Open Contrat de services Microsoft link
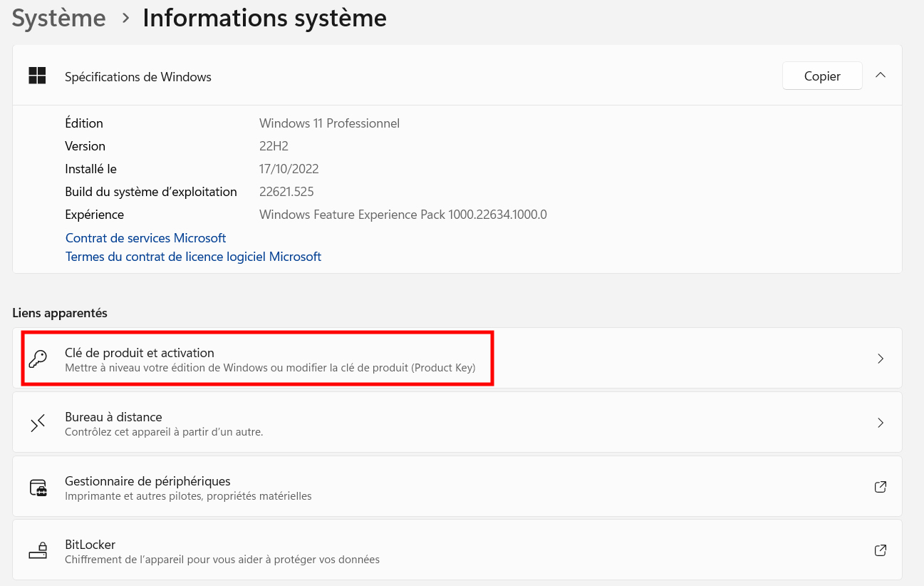 (x=145, y=238)
